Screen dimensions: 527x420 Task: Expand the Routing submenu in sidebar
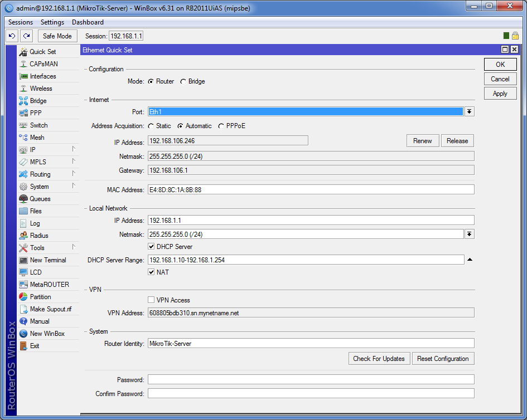pos(74,174)
